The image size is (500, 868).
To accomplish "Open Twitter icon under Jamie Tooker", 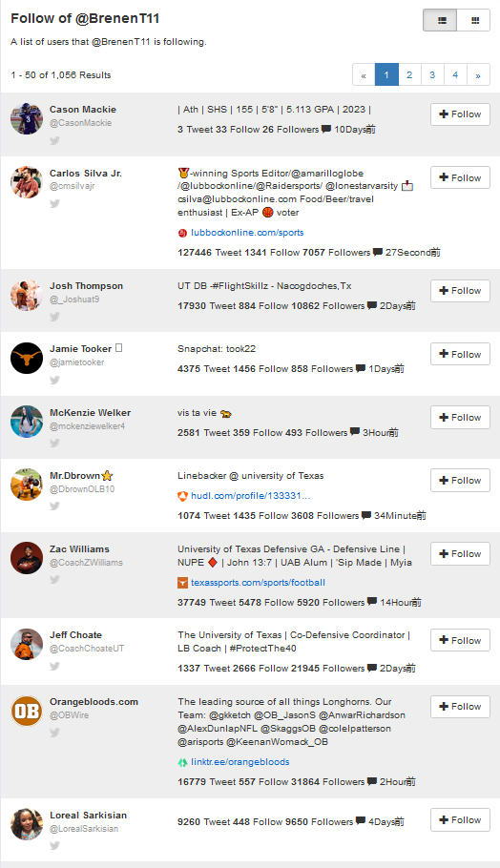I will (54, 381).
